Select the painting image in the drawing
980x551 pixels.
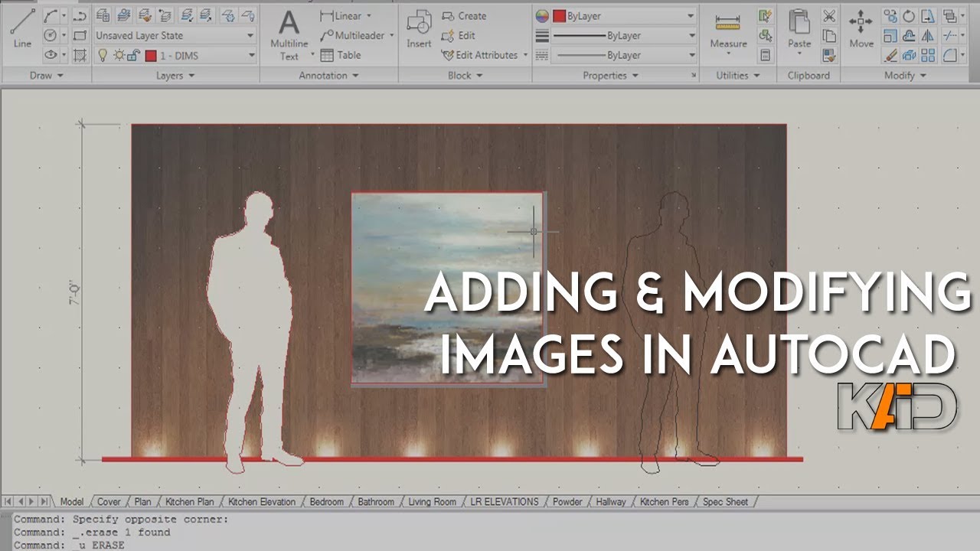447,287
